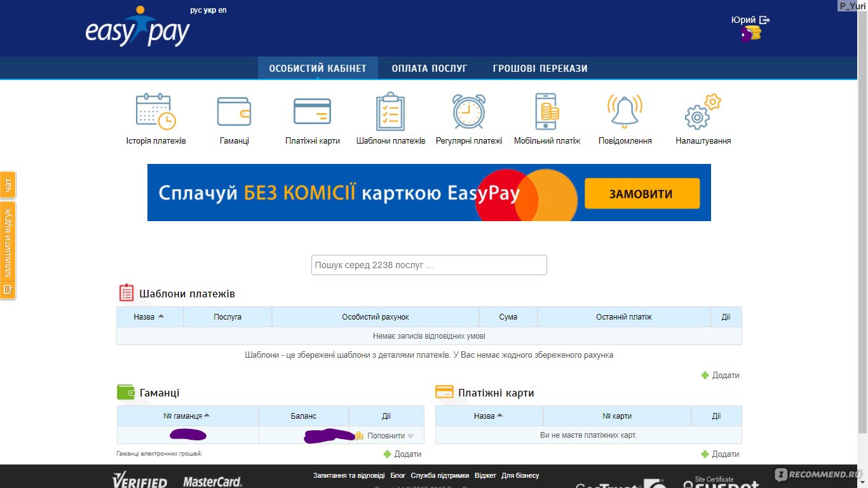
Task: Click the Поповнити wallet link
Action: [386, 436]
